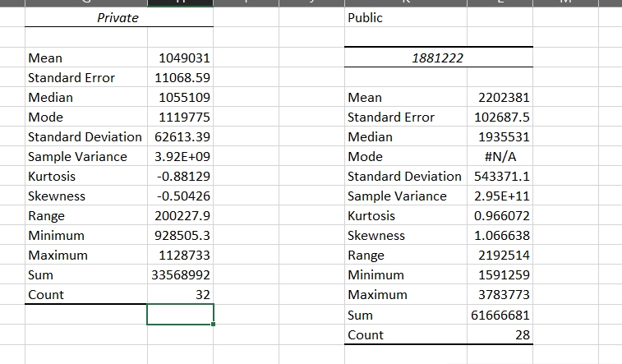Select Private mean value 1049031
The width and height of the screenshot is (622, 364).
(181, 58)
